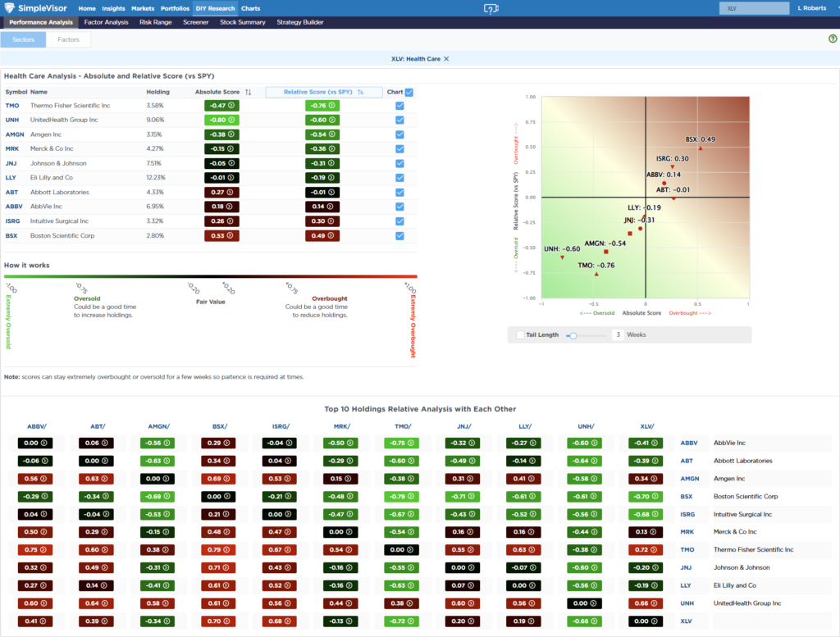Screen dimensions: 840x637
Task: Click the LLY symbol link in table
Action: [x=11, y=178]
